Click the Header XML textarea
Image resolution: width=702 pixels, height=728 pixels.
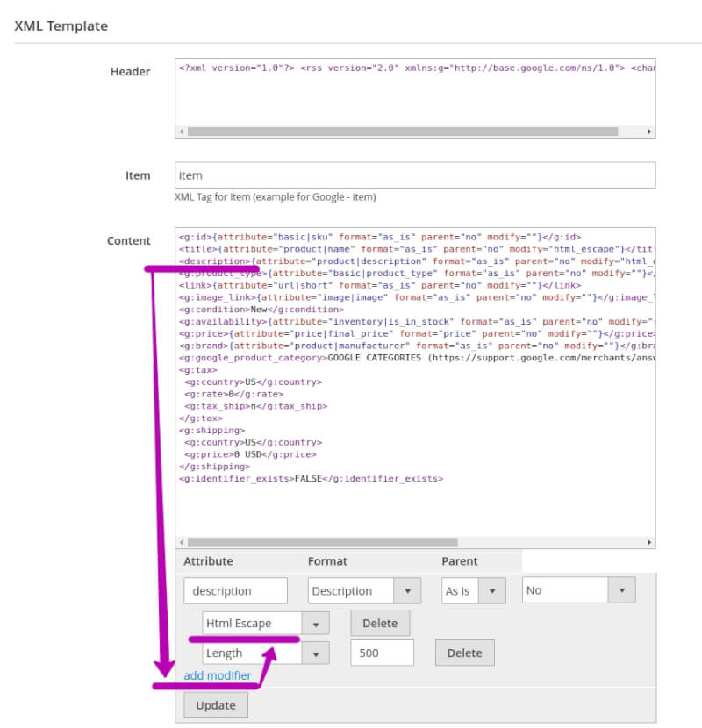[x=415, y=98]
